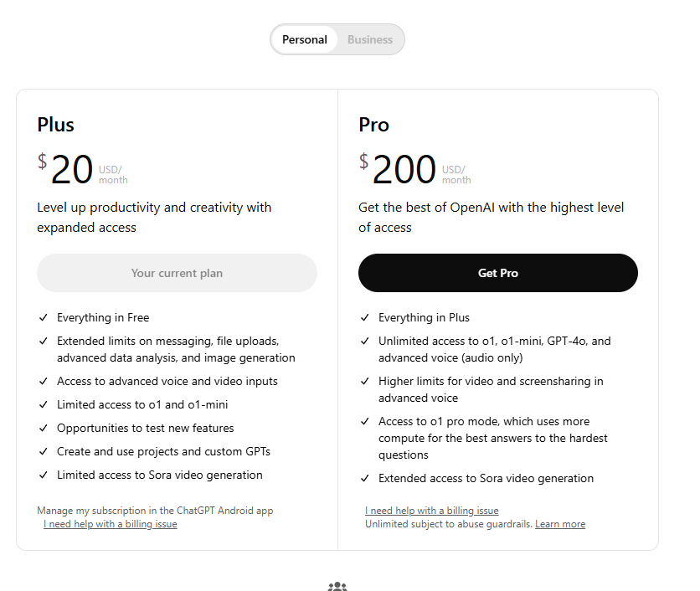Switch to the Business plans tab

coord(370,39)
